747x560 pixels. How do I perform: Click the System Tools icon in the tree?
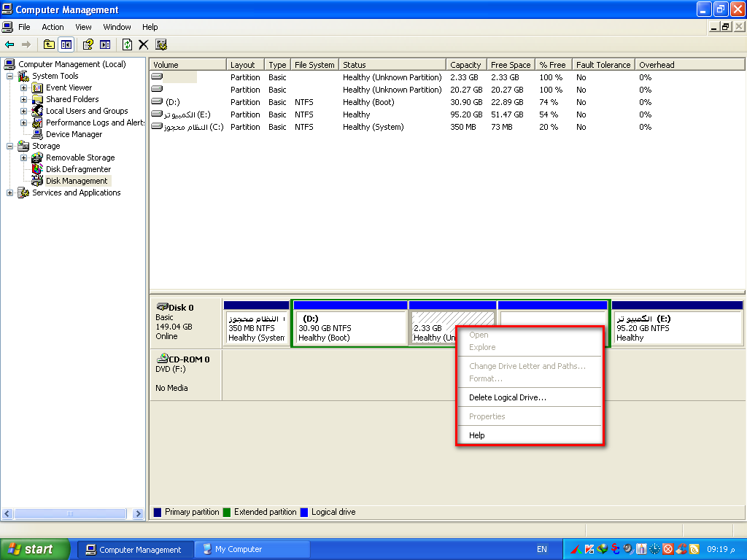(23, 76)
